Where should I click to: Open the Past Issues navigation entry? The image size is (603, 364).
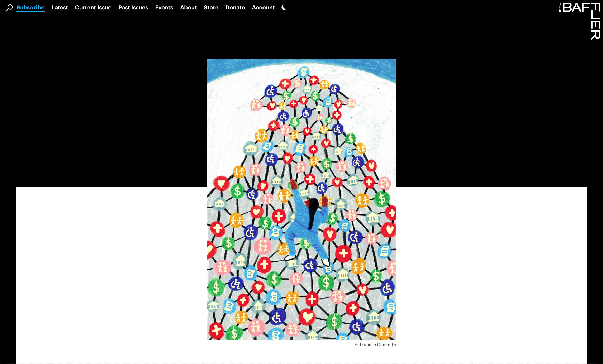pos(133,8)
